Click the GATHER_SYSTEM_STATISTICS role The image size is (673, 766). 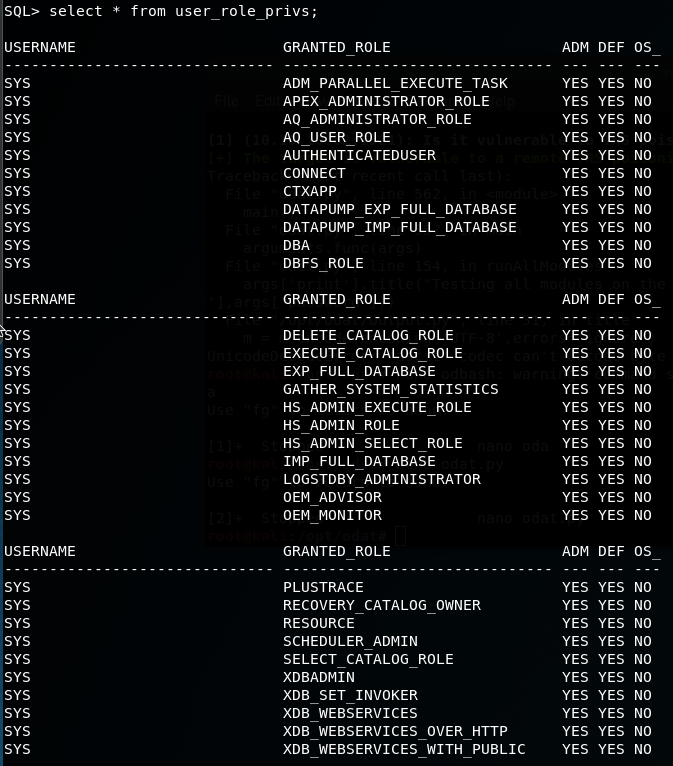coord(390,389)
